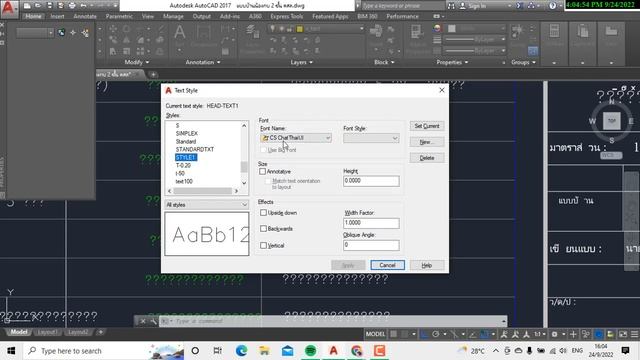Open the All styles filter dropdown
The height and width of the screenshot is (360, 640).
point(207,204)
